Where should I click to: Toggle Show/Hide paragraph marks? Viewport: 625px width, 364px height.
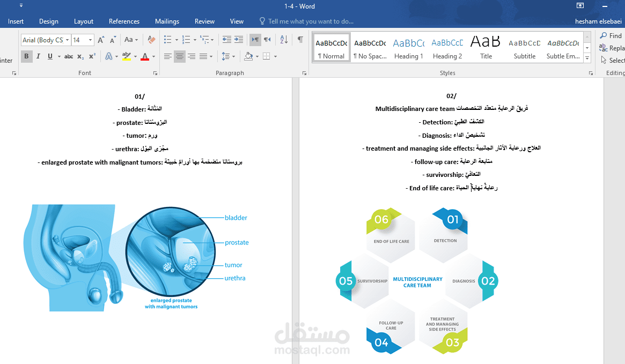[x=300, y=40]
